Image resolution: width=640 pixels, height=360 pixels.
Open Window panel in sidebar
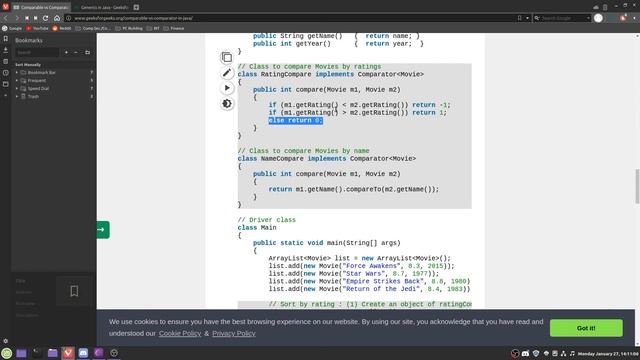[x=5, y=84]
